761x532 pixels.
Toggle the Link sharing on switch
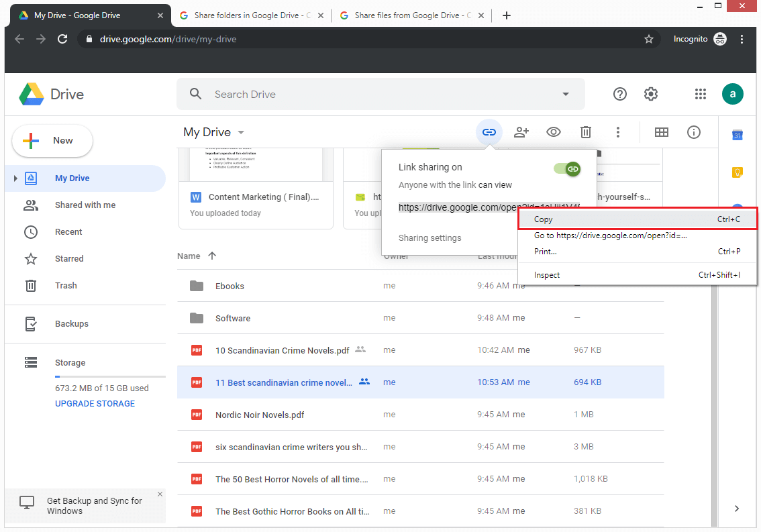pyautogui.click(x=567, y=169)
